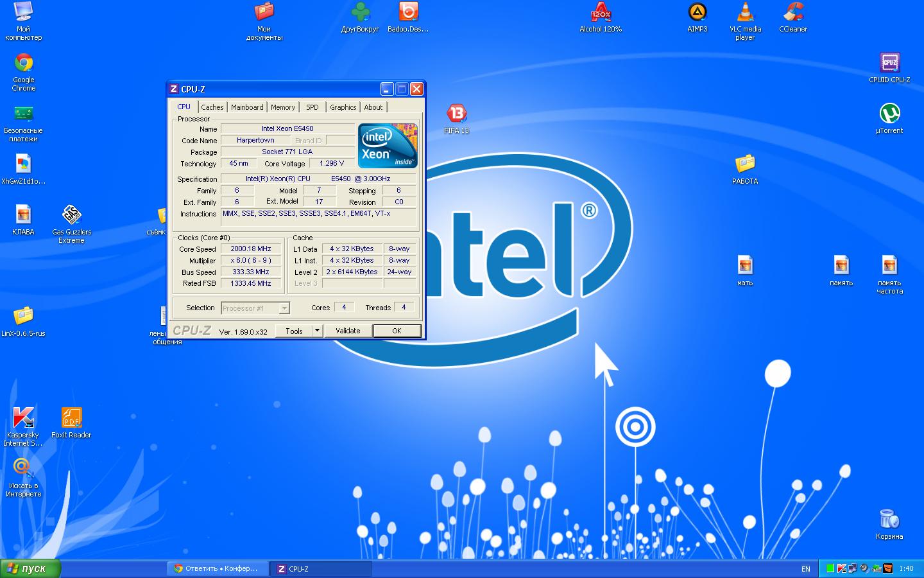Expand the Processor #1 selection dropdown
This screenshot has height=578, width=924.
coord(284,308)
